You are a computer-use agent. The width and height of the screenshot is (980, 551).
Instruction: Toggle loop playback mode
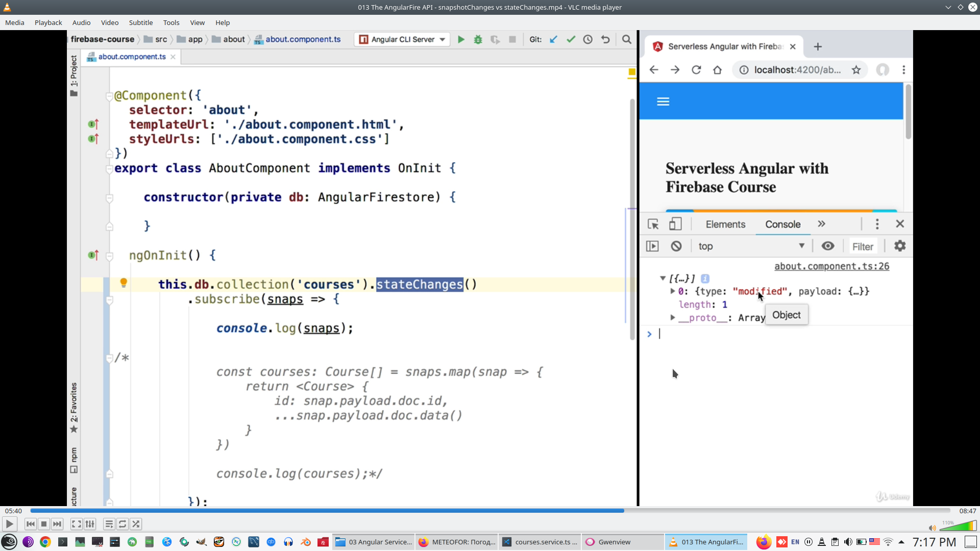[x=122, y=524]
